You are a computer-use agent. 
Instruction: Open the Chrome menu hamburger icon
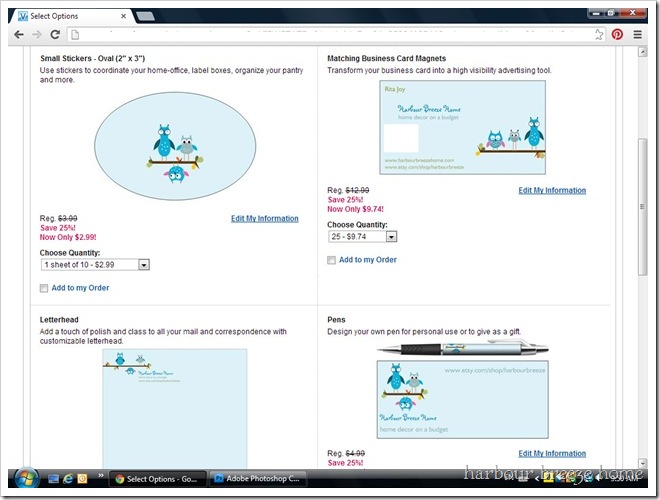point(637,35)
